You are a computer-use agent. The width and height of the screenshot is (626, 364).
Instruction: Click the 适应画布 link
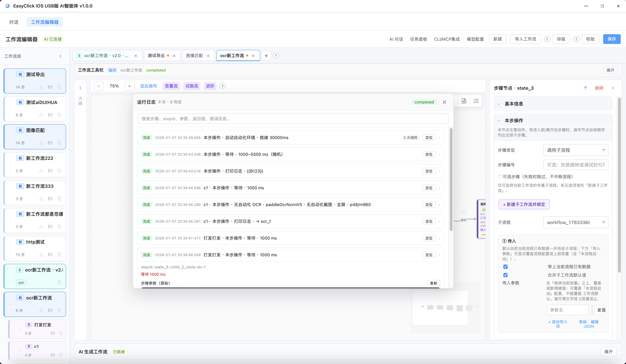click(x=148, y=86)
